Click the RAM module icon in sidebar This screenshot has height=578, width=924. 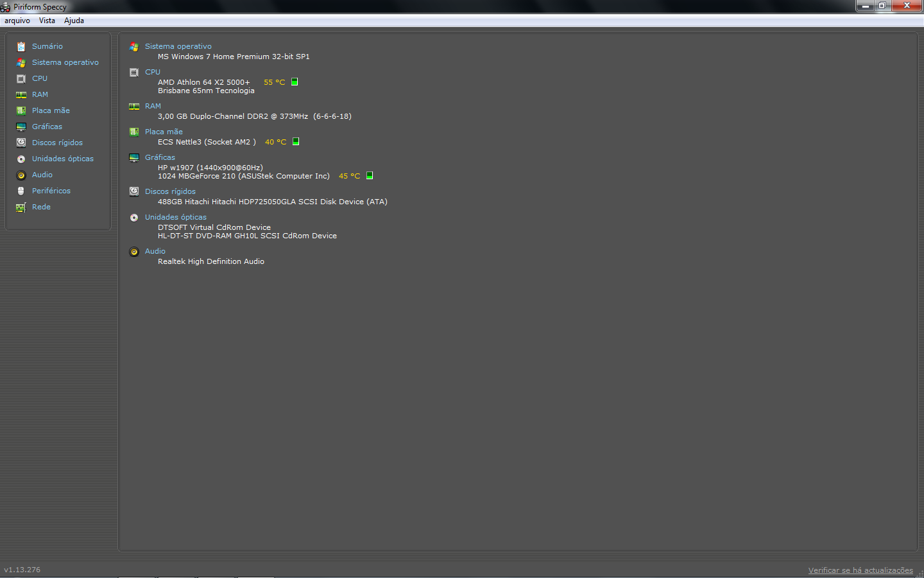pyautogui.click(x=21, y=94)
